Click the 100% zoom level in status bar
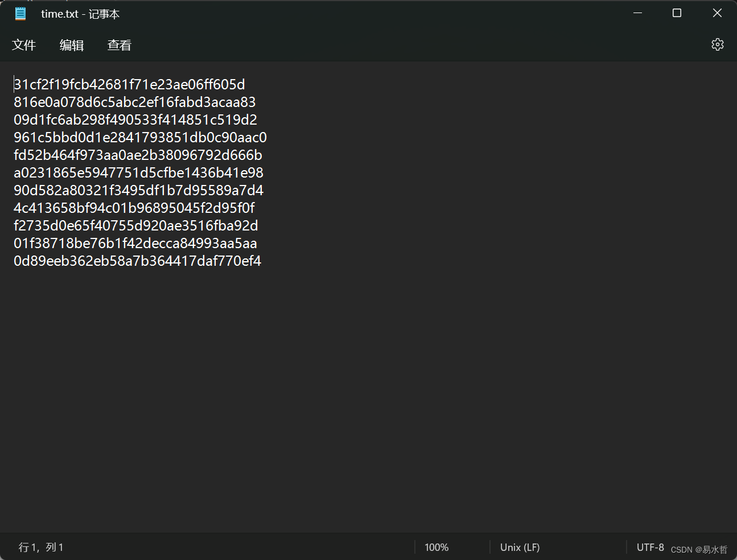737x560 pixels. [437, 547]
